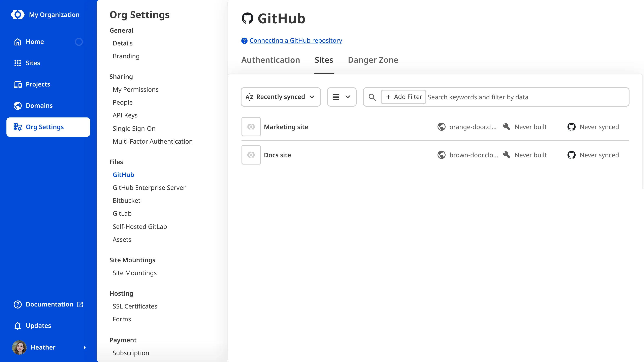This screenshot has width=644, height=362.
Task: Open the list view layout dropdown
Action: [x=342, y=97]
